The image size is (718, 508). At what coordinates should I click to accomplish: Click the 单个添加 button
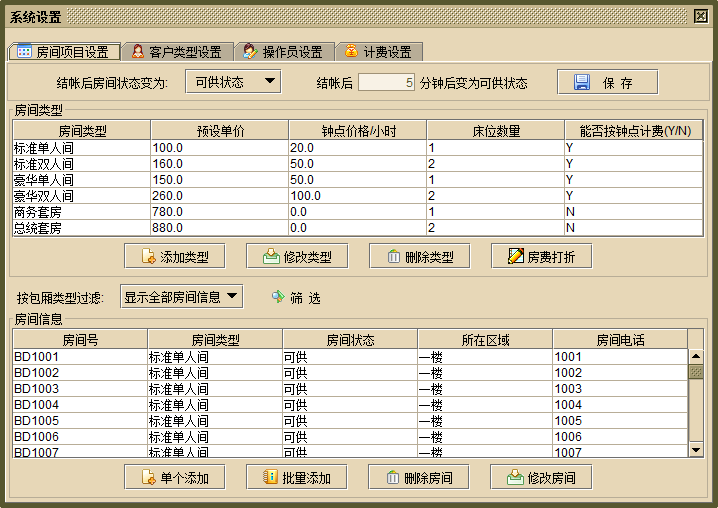click(175, 477)
